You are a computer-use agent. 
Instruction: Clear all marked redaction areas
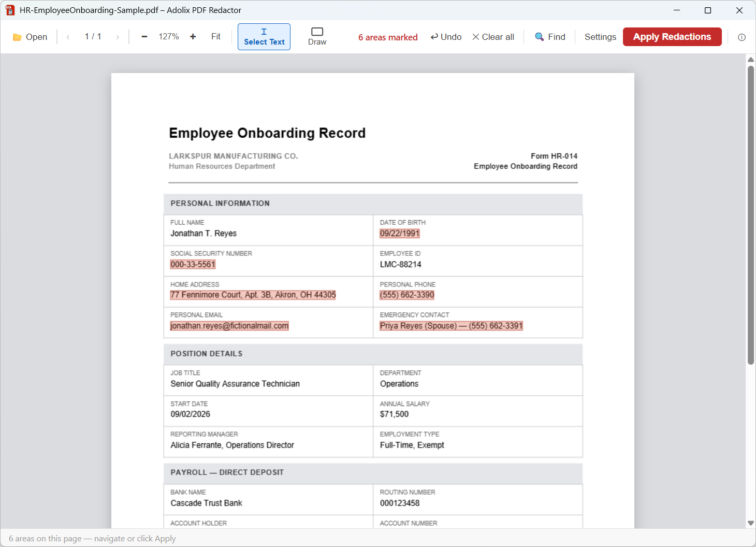click(x=493, y=37)
